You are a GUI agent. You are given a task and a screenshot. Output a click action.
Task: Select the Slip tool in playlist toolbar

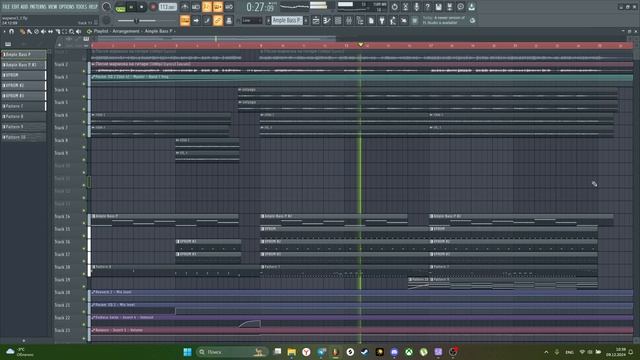point(50,31)
